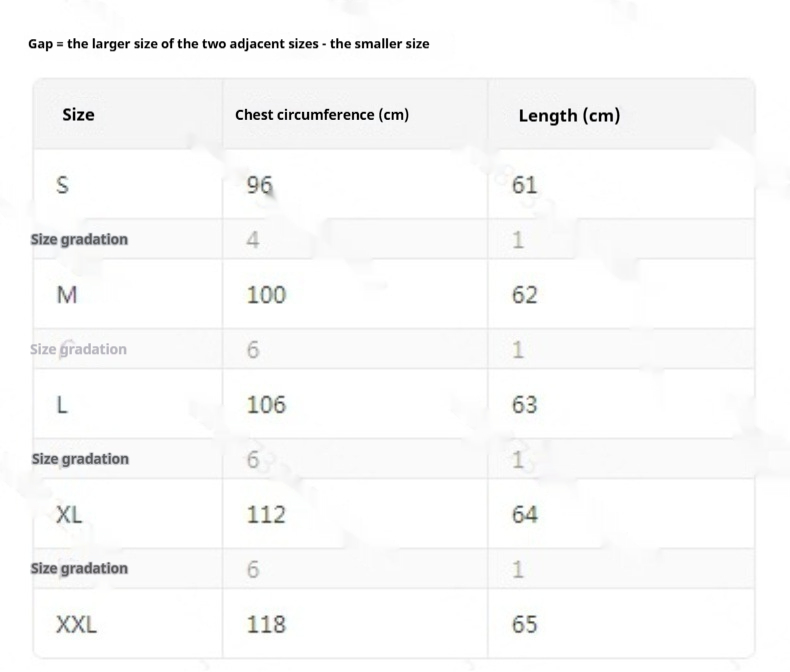This screenshot has width=790, height=672.
Task: Select the M size cell
Action: 66,295
